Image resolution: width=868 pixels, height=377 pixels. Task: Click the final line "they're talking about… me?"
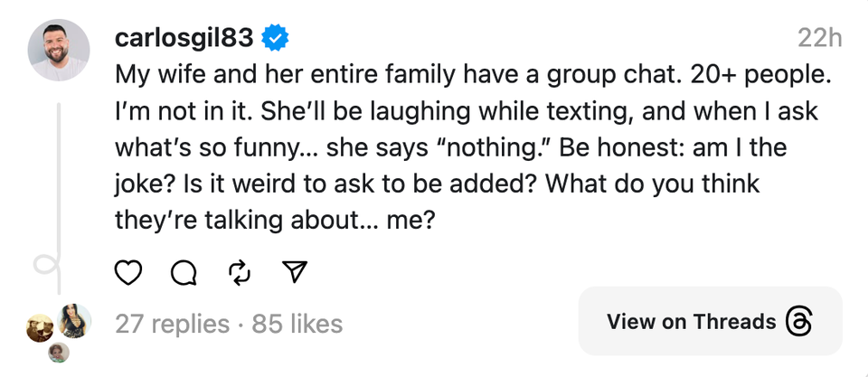click(x=276, y=220)
